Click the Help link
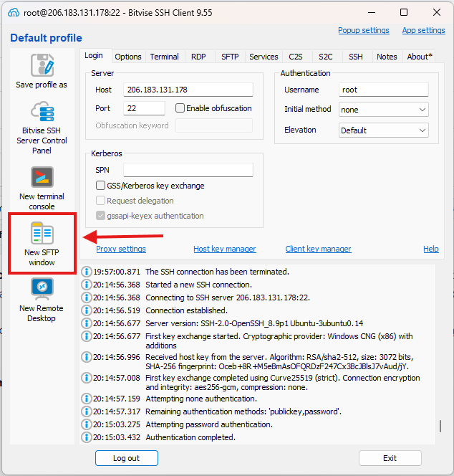 tap(431, 249)
